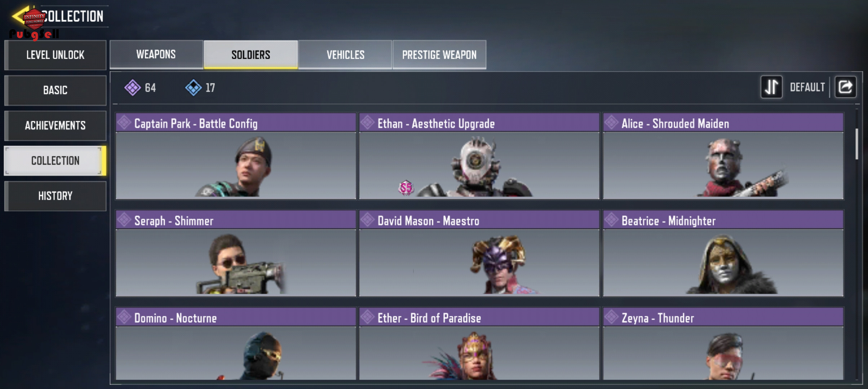Viewport: 868px width, 389px height.
Task: Open the Achievements section
Action: click(x=55, y=125)
